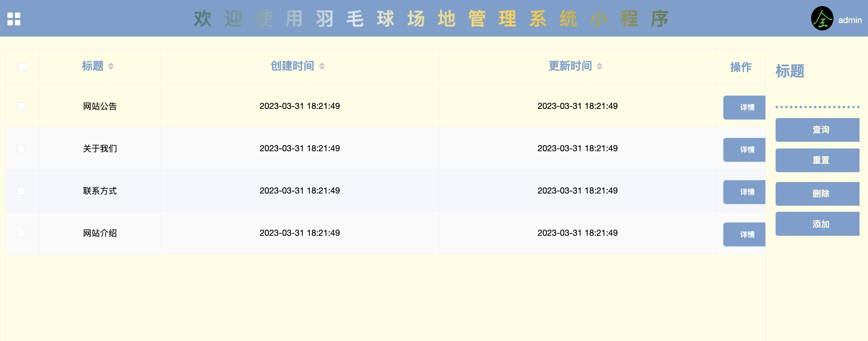Toggle the select-all header checkbox
This screenshot has height=341, width=868.
[22, 67]
